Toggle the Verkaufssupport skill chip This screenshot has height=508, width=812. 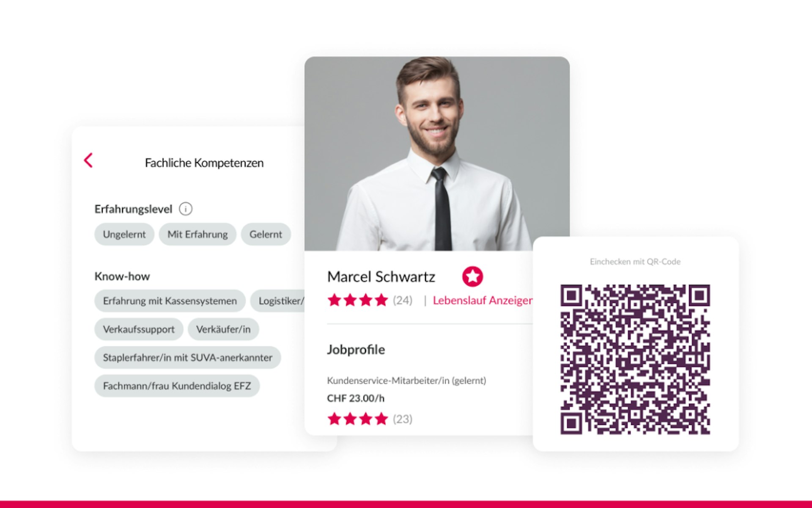[x=139, y=329]
